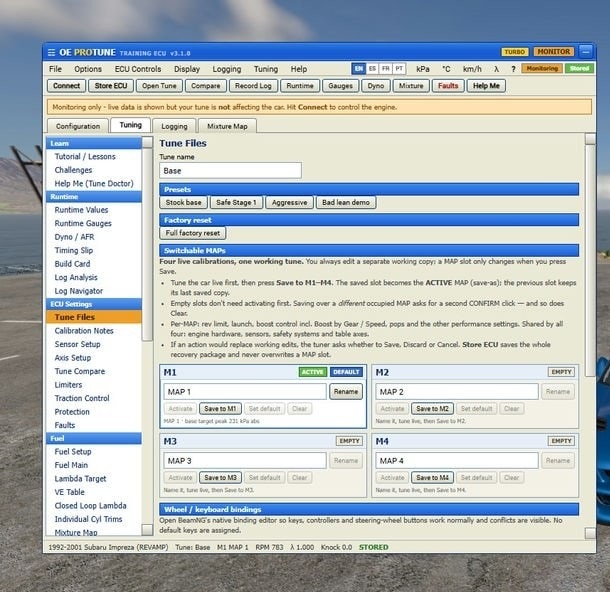Click the green Stored status badge
610x592 pixels.
[579, 68]
